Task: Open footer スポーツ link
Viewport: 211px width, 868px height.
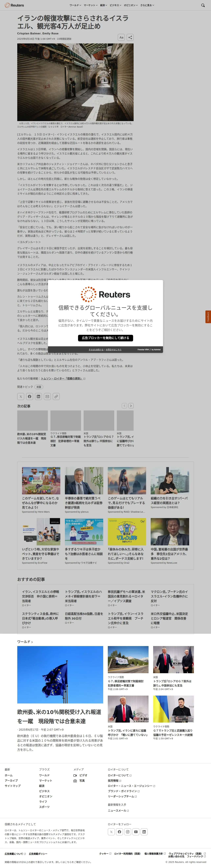Action: pos(44,807)
